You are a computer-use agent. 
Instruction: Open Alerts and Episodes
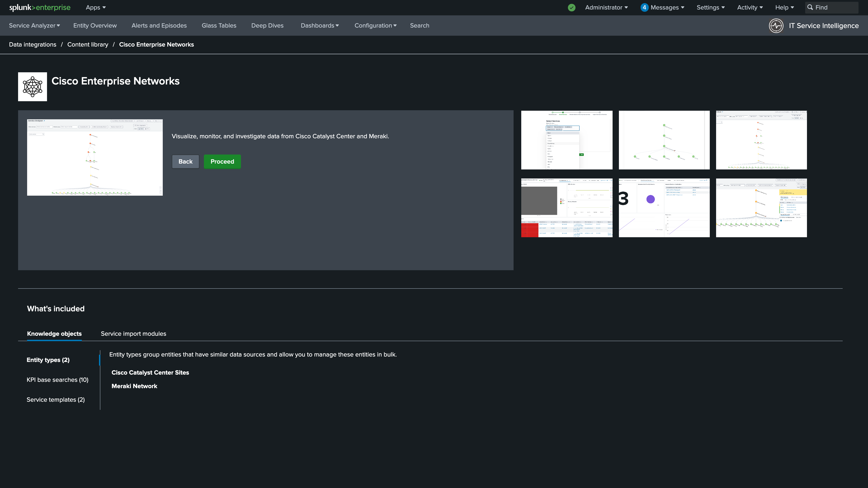point(159,26)
